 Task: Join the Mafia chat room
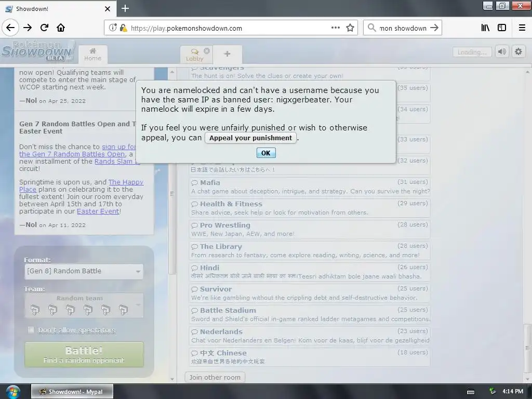(x=310, y=187)
